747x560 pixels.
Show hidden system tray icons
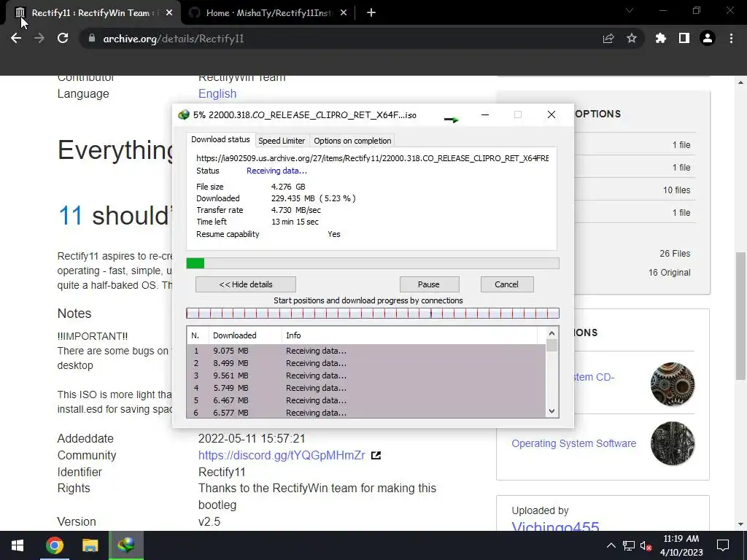pos(611,545)
